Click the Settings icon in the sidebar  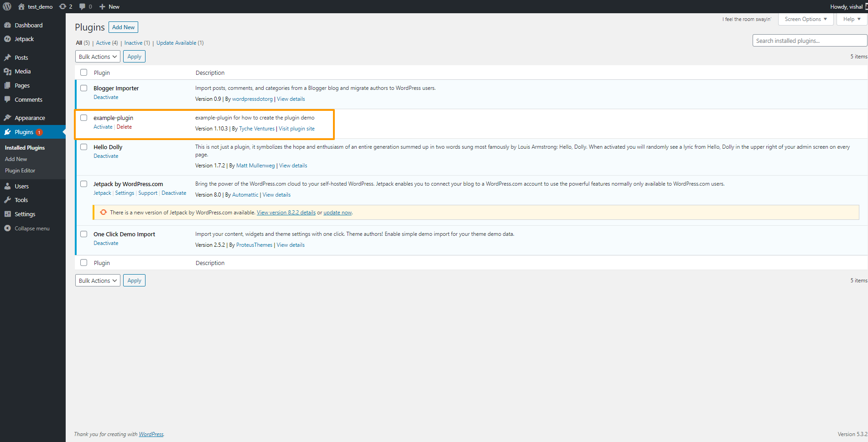click(7, 214)
